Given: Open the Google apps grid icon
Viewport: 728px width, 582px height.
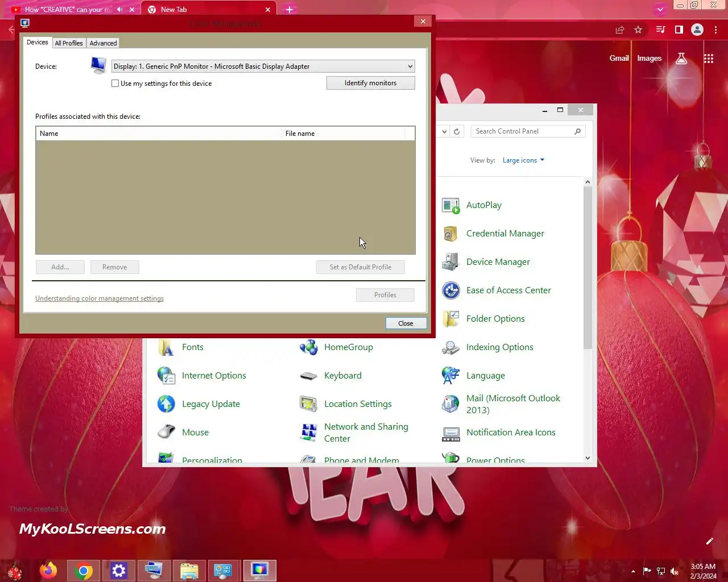Looking at the screenshot, I should click(709, 59).
